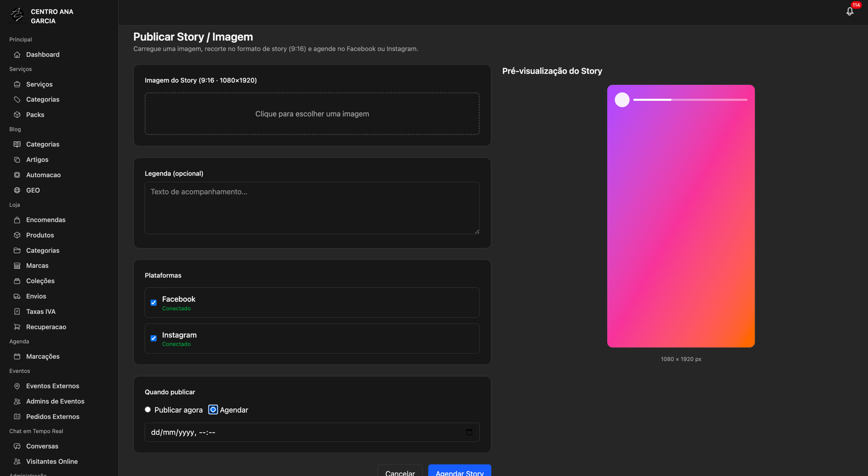The height and width of the screenshot is (476, 868).
Task: Click the Envios truck icon
Action: [x=17, y=296]
